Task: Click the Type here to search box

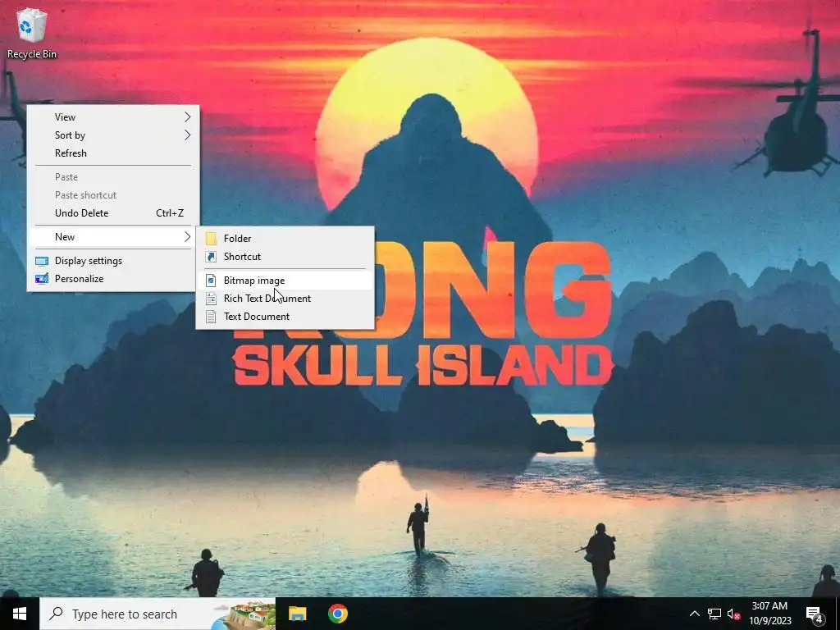Action: 157,614
